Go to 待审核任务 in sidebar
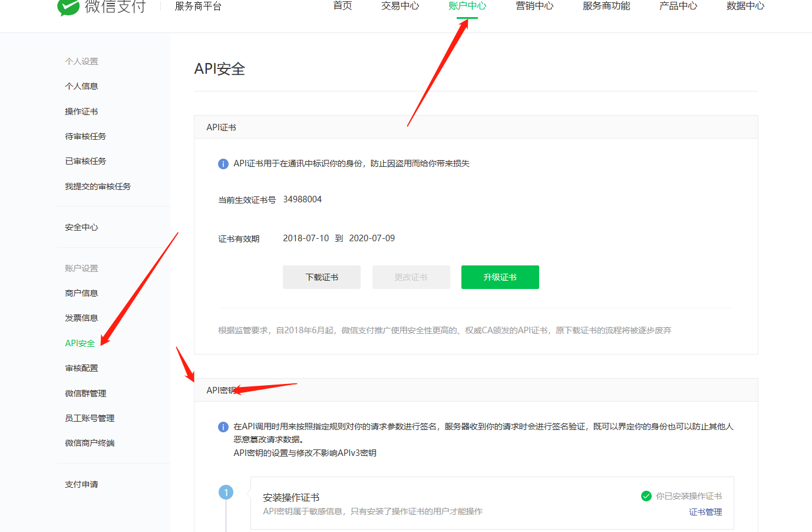Viewport: 812px width, 532px height. pyautogui.click(x=85, y=136)
